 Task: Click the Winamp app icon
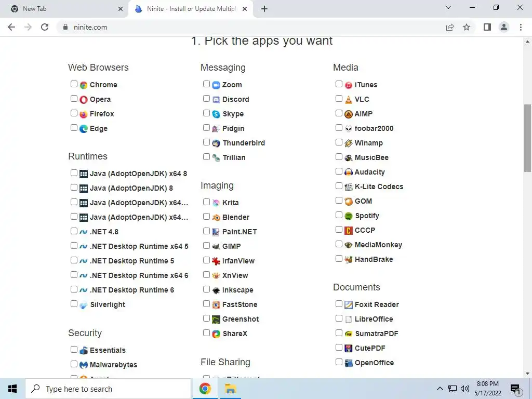(x=349, y=143)
